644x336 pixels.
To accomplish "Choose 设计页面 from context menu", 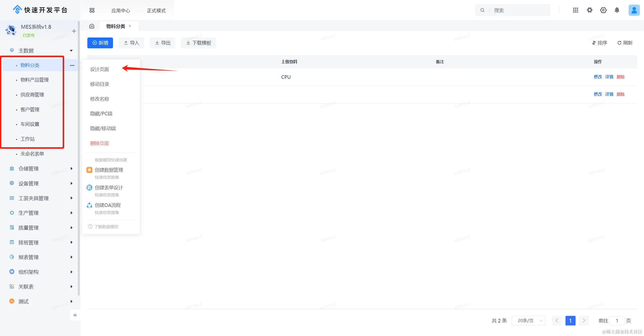I will click(99, 69).
